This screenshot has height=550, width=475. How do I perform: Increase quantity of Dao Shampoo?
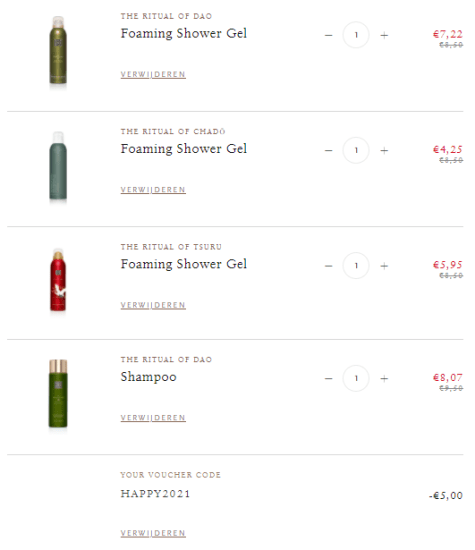(x=384, y=378)
